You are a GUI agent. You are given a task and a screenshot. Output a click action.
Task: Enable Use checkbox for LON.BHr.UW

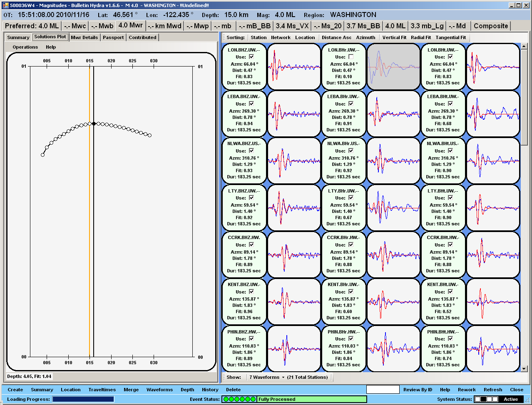point(351,57)
